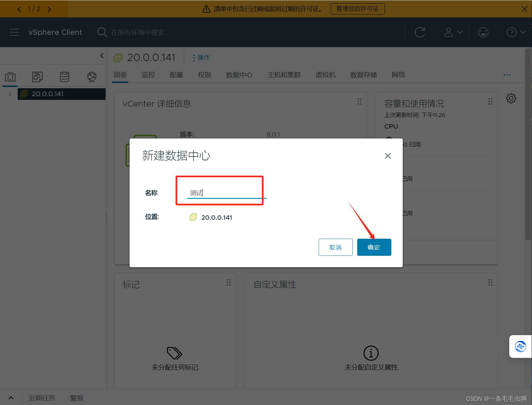Click the global search magnifier icon

point(102,32)
